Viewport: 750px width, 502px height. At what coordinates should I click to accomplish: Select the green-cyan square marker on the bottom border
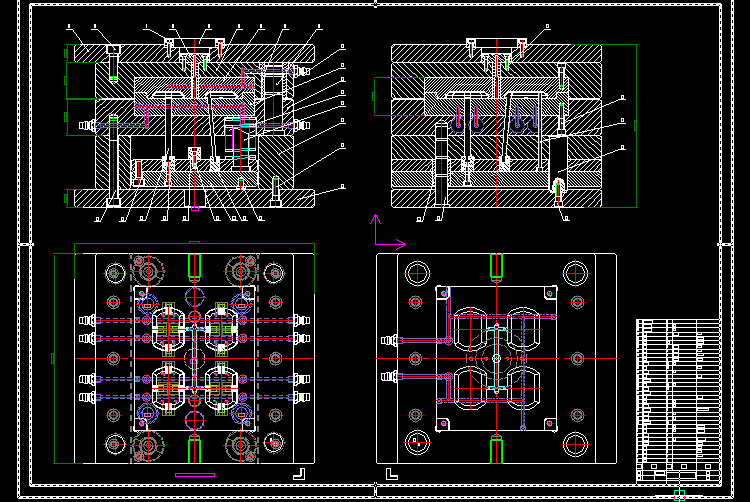coord(679,495)
